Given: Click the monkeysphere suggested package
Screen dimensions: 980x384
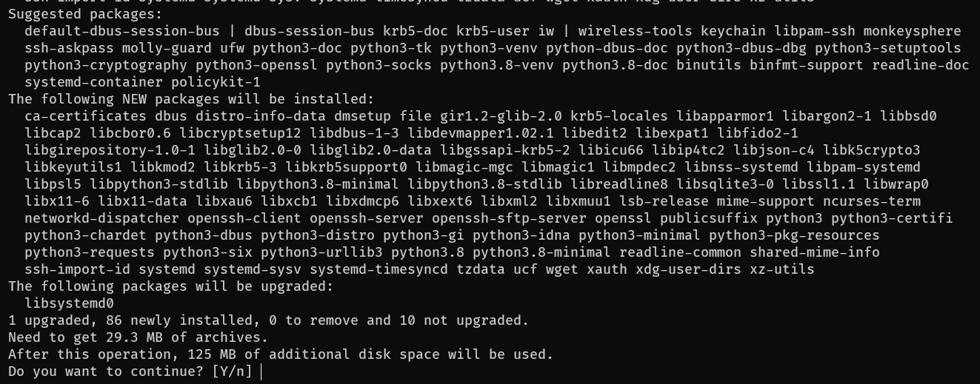Looking at the screenshot, I should (916, 31).
